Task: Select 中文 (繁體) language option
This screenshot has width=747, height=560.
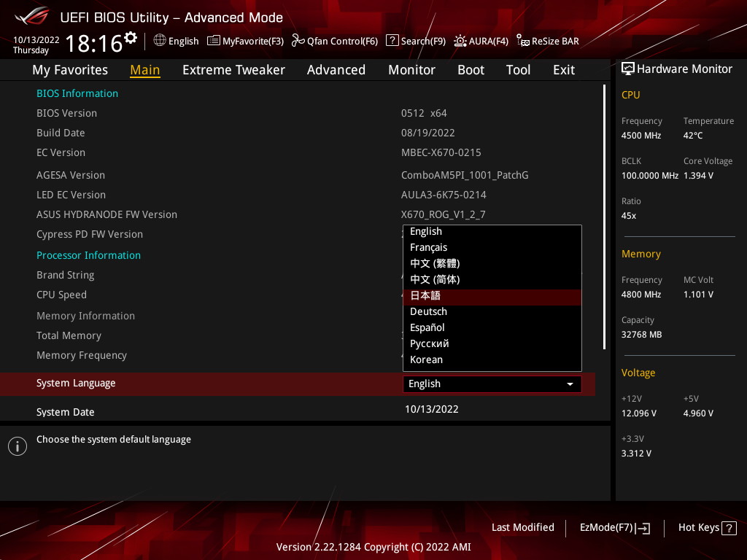Action: point(492,263)
